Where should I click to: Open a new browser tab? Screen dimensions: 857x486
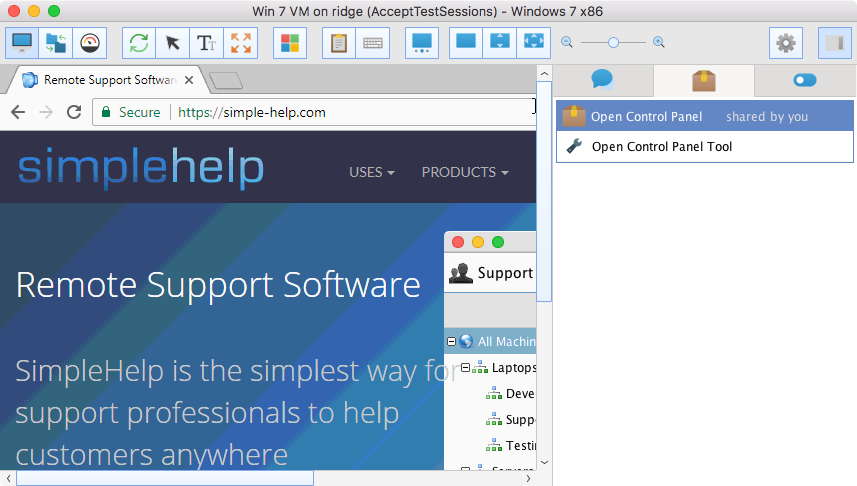pyautogui.click(x=226, y=81)
